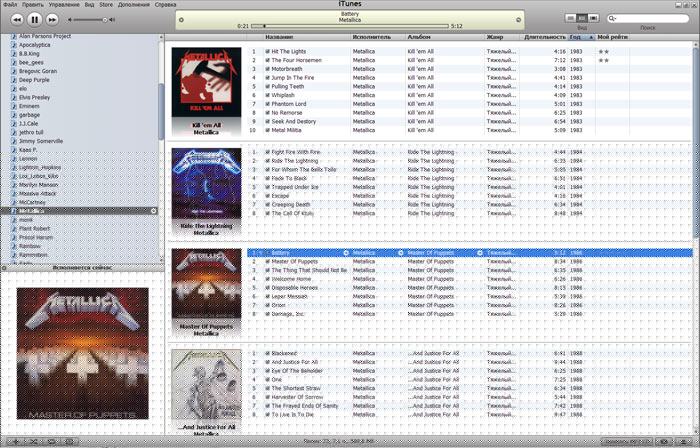Viewport: 700px width, 448px height.
Task: Sort by the Название column header
Action: pyautogui.click(x=307, y=37)
